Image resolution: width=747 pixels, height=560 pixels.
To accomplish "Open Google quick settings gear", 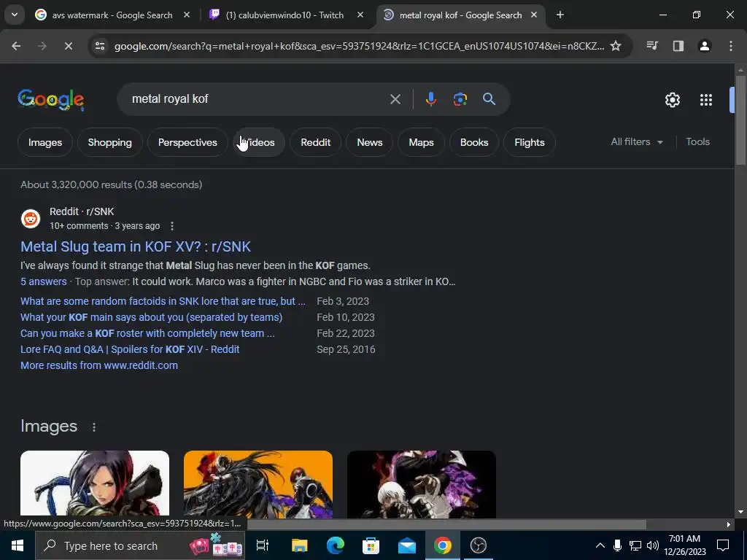I will (672, 99).
